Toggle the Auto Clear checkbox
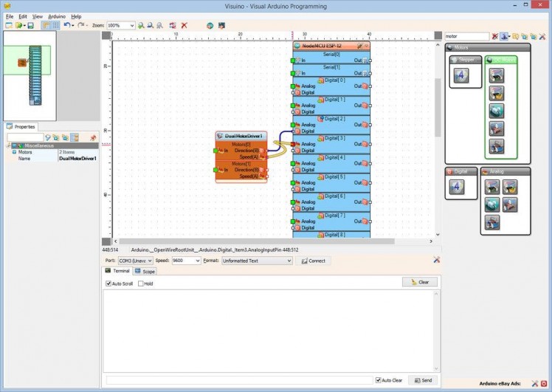Screen dimensions: 552x392 [379, 380]
